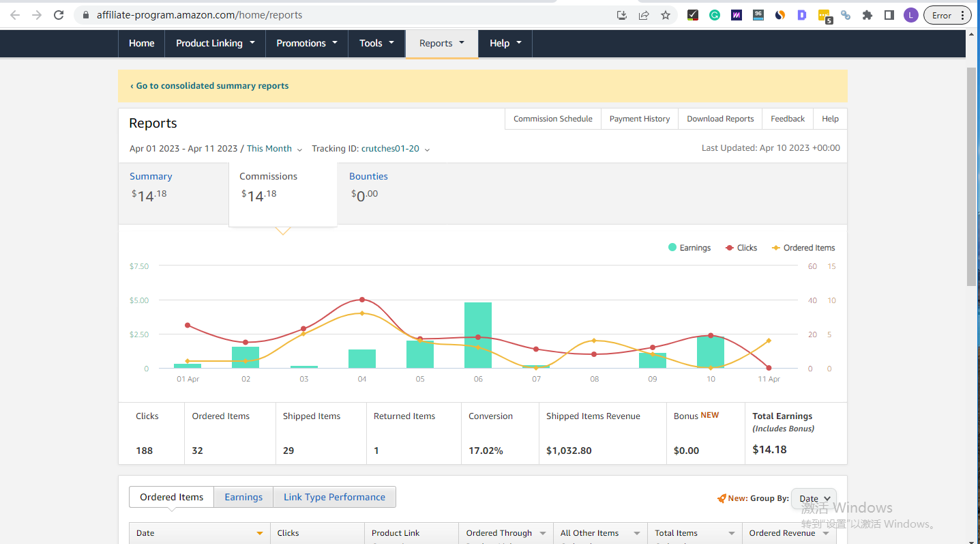Select the Commissions tab
Viewport: 980px width, 544px height.
[x=283, y=193]
